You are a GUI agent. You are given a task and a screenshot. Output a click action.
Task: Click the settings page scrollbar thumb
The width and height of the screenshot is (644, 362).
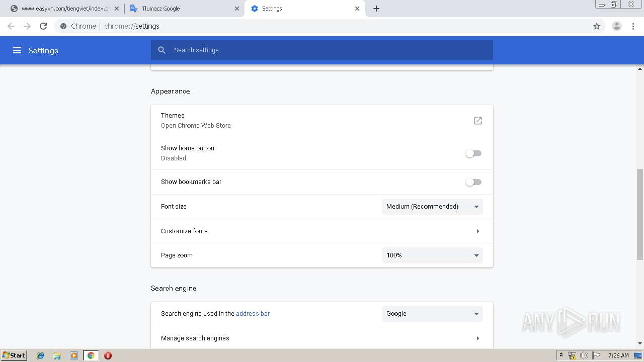(x=640, y=215)
